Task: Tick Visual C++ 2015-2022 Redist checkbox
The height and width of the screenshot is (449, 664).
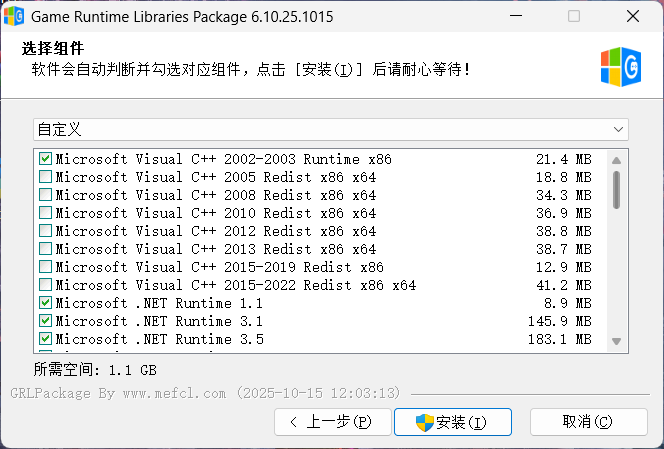Action: (45, 285)
